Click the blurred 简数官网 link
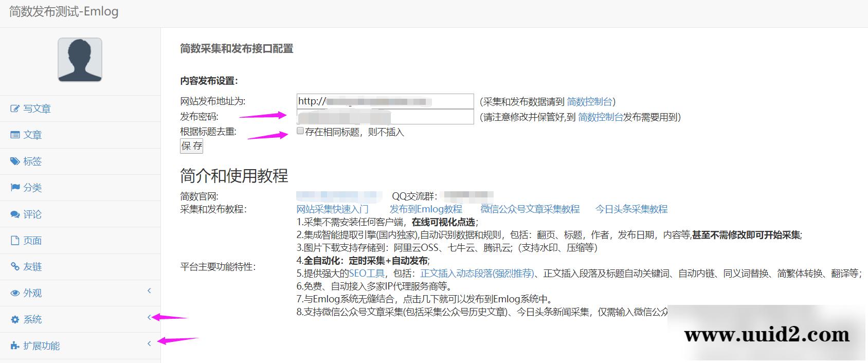The height and width of the screenshot is (363, 868). point(339,196)
